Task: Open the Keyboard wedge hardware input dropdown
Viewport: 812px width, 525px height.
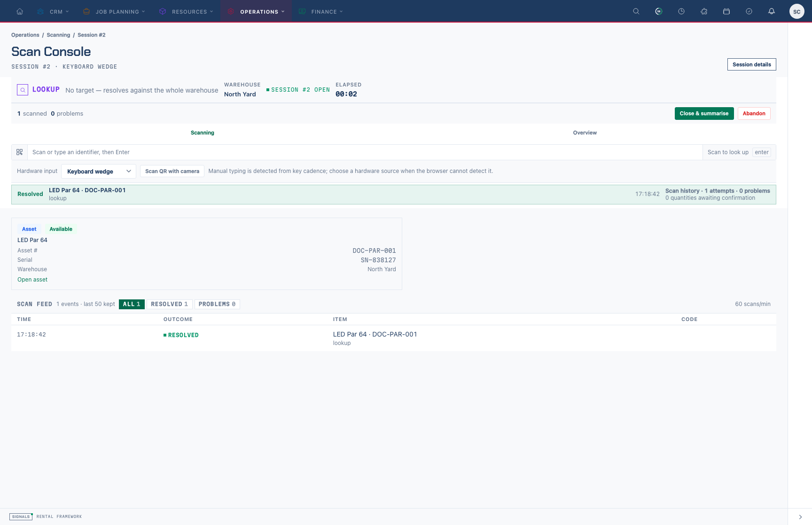Action: click(99, 171)
